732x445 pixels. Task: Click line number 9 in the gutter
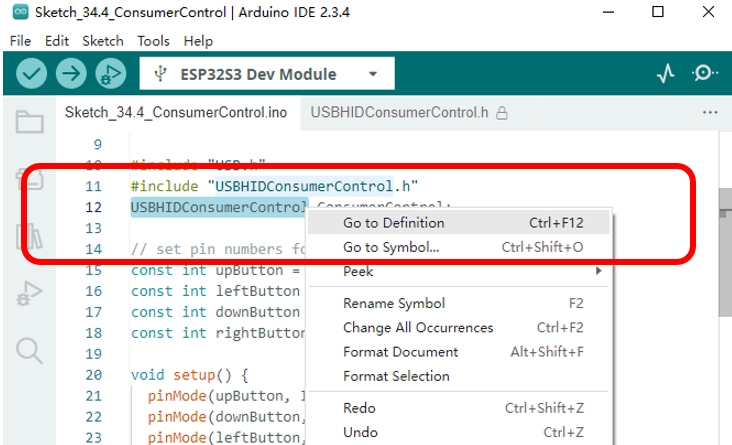pyautogui.click(x=98, y=144)
